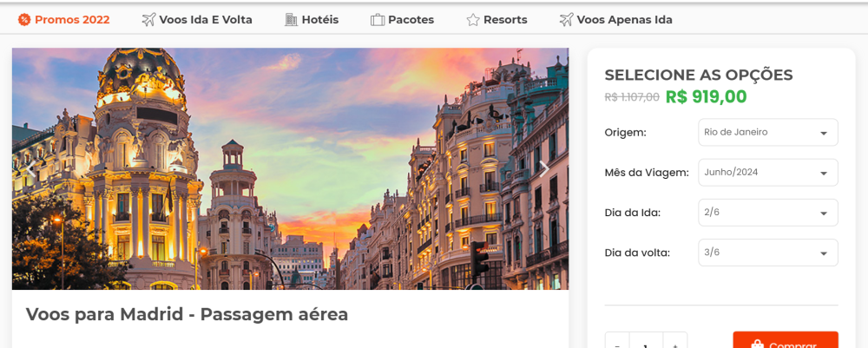The height and width of the screenshot is (348, 868).
Task: Expand the Mês da Viagem dropdown
Action: point(767,173)
